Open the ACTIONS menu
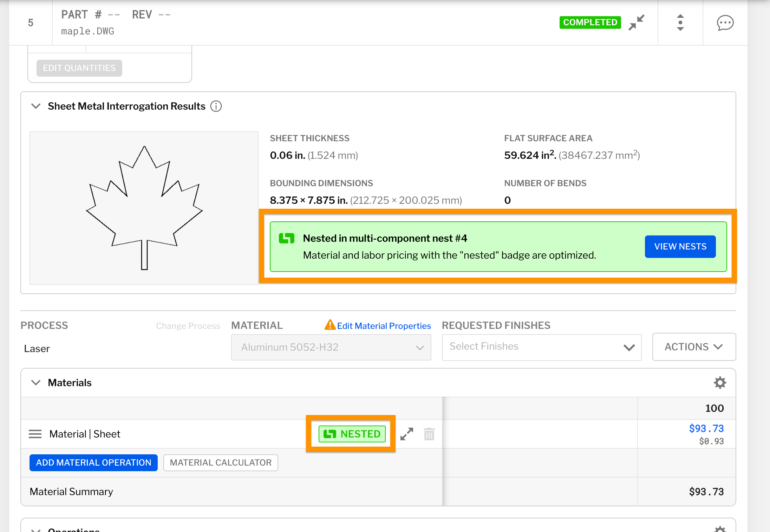The width and height of the screenshot is (770, 532). pyautogui.click(x=694, y=347)
